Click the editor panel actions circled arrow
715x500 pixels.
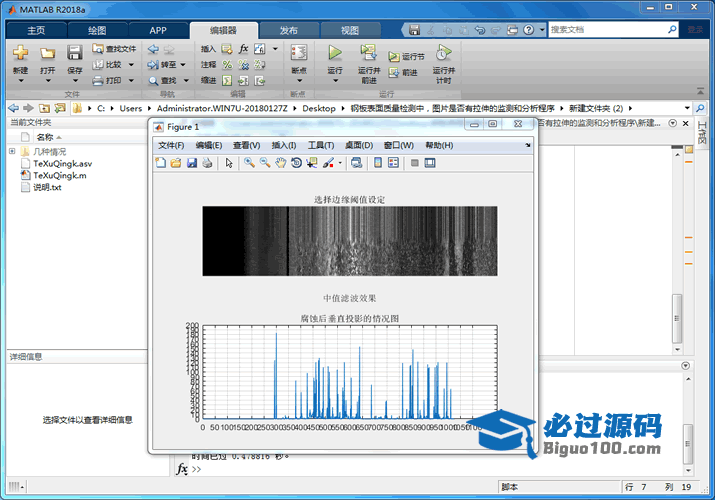tap(672, 123)
